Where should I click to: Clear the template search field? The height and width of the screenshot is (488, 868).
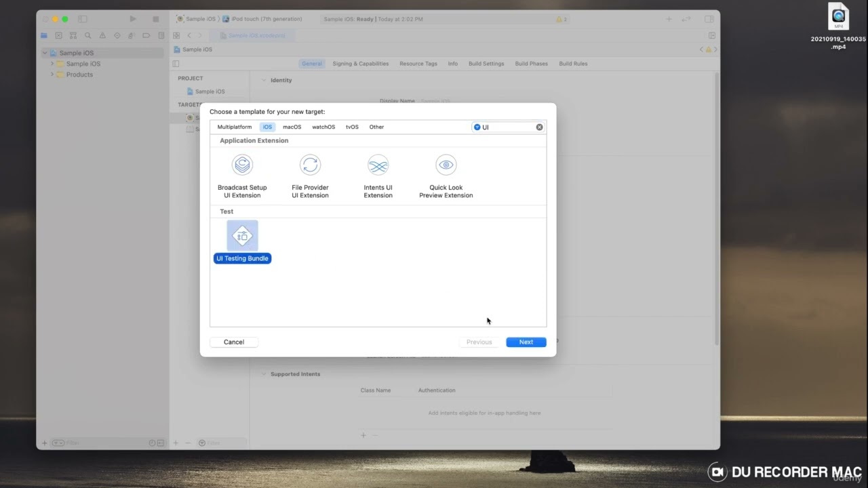540,127
